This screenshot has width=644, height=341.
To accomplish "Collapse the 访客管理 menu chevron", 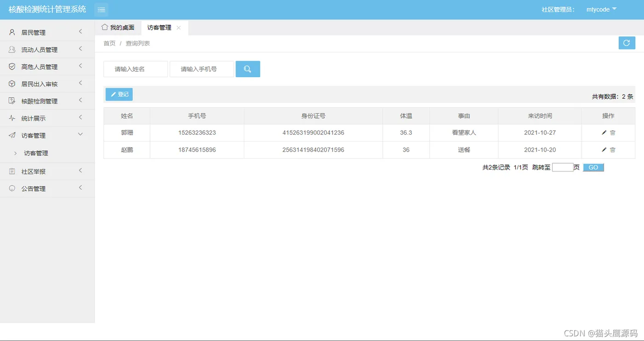I will [80, 135].
